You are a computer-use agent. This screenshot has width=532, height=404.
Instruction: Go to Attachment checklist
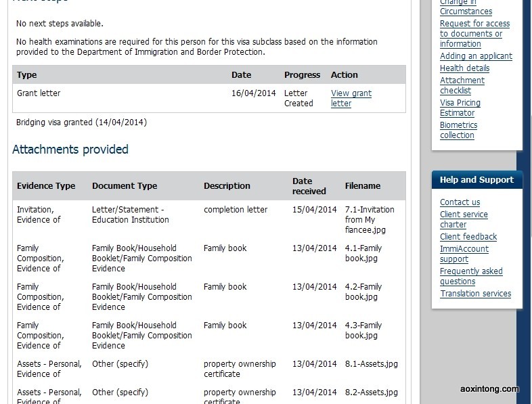pos(462,85)
